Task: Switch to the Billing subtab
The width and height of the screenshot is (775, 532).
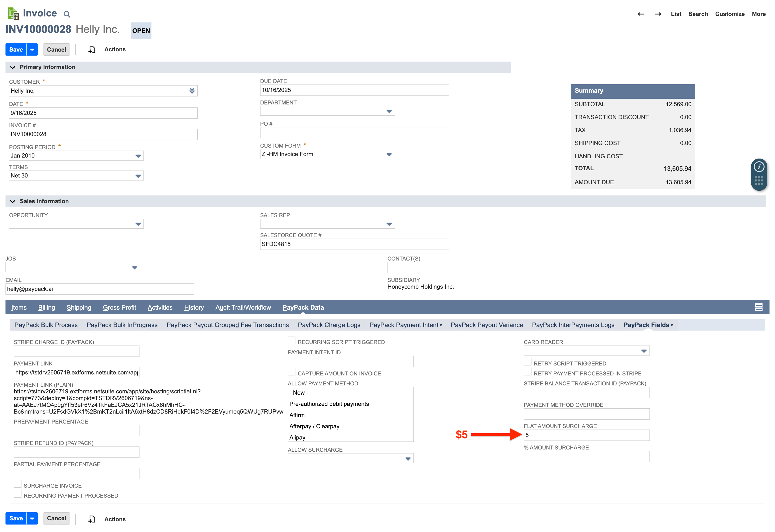Action: pyautogui.click(x=46, y=307)
